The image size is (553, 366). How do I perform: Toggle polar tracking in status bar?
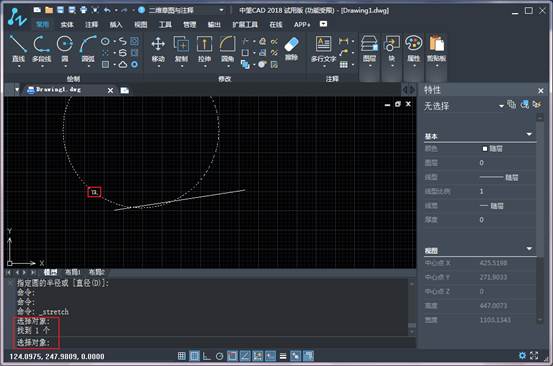click(219, 356)
